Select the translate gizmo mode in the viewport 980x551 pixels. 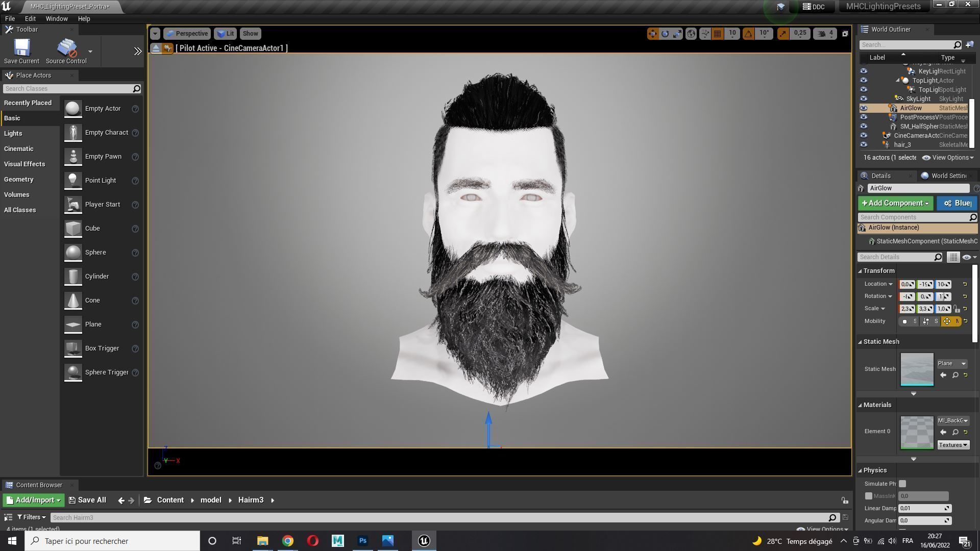652,34
